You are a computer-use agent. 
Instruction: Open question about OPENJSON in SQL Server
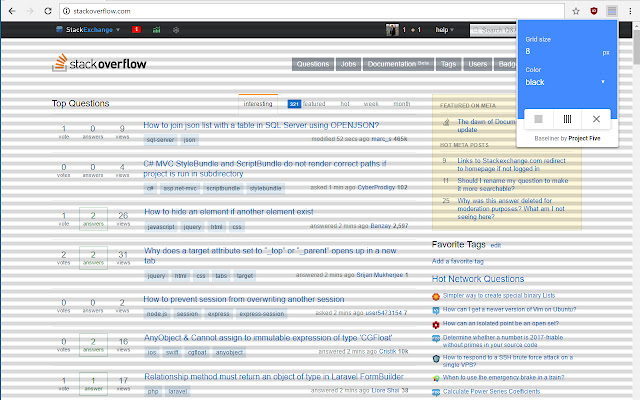[x=261, y=125]
